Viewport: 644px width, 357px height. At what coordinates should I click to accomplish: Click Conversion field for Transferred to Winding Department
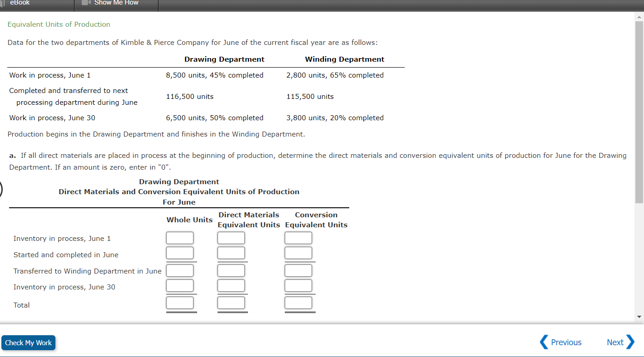pyautogui.click(x=298, y=270)
